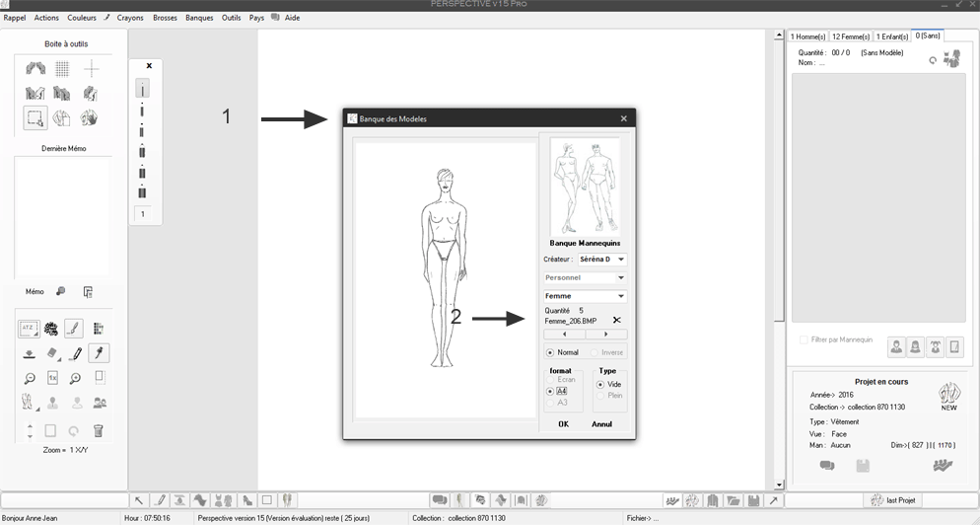
Task: Click the crosshair tool in toolbox
Action: coord(91,69)
